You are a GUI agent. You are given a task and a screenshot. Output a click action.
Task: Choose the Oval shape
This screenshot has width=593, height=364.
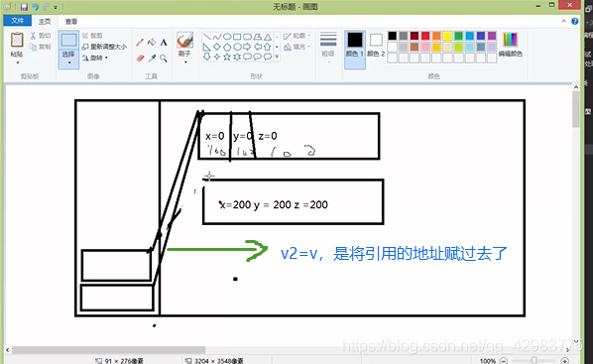pos(227,37)
